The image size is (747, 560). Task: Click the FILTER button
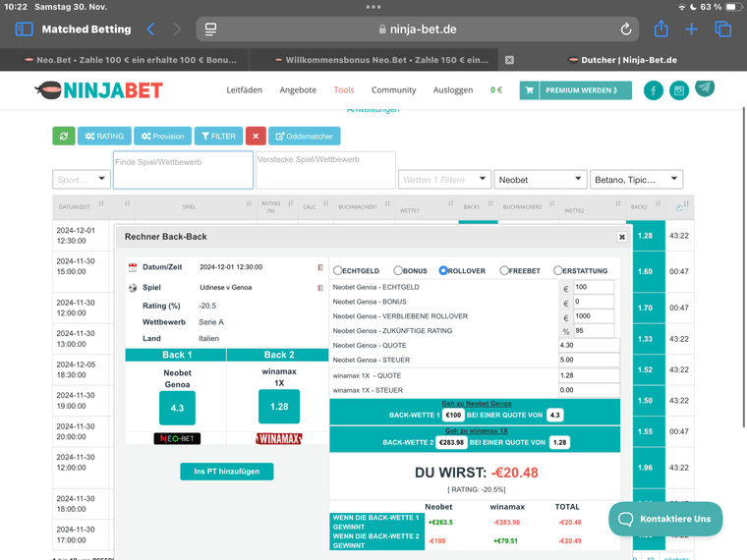coord(218,137)
